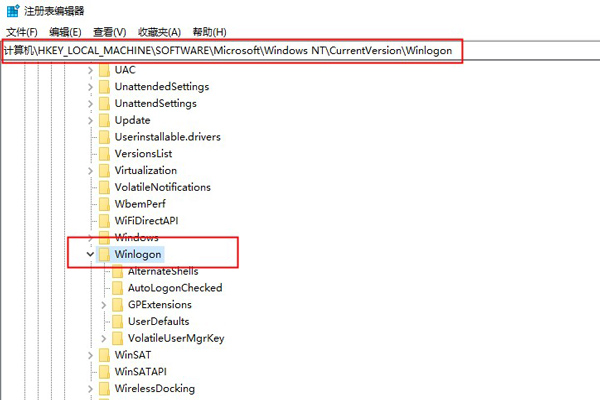Select the Windows key label
This screenshot has height=400, width=600.
pos(137,237)
